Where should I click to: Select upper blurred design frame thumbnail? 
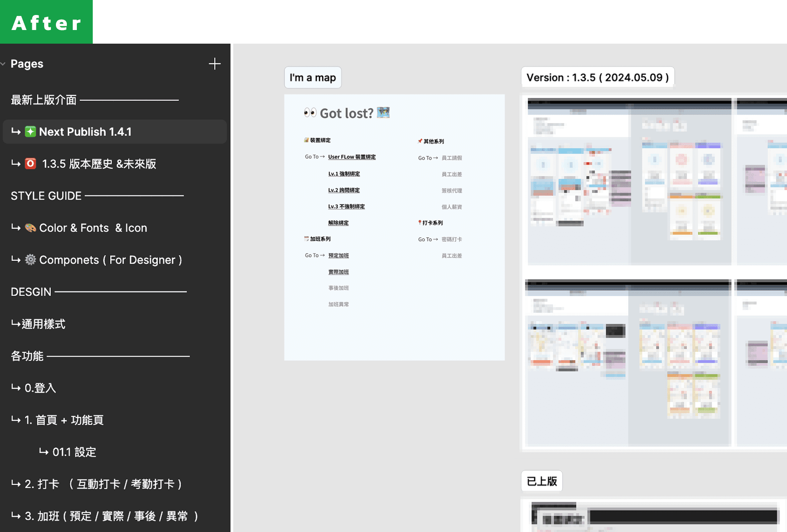tap(630, 181)
